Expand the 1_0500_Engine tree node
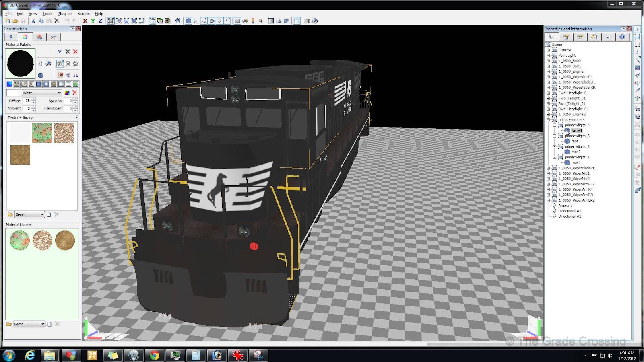644x362 pixels. click(x=548, y=72)
